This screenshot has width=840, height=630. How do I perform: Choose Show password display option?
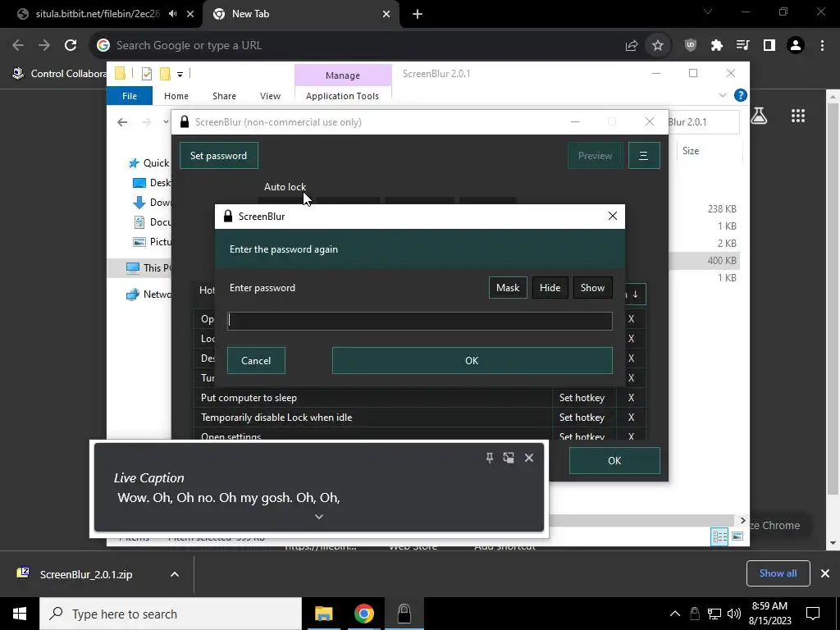coord(592,288)
